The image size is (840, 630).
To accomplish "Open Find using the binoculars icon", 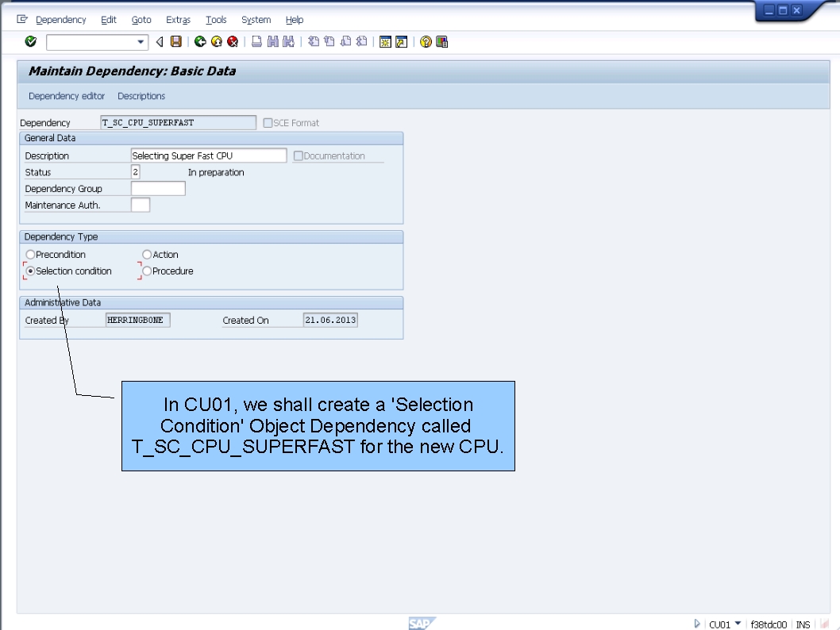I will pyautogui.click(x=272, y=41).
